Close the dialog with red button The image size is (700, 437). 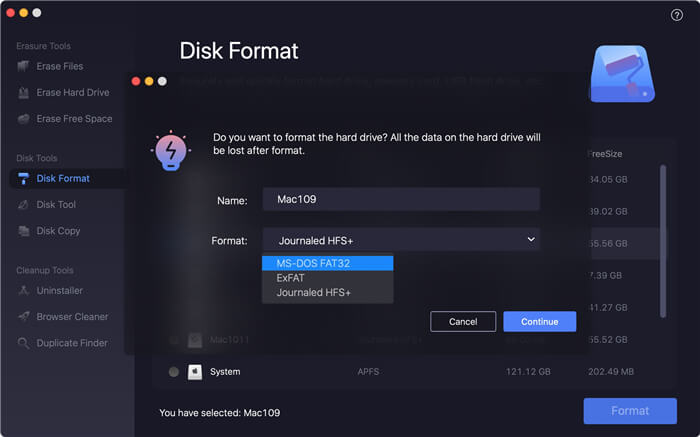click(x=136, y=81)
